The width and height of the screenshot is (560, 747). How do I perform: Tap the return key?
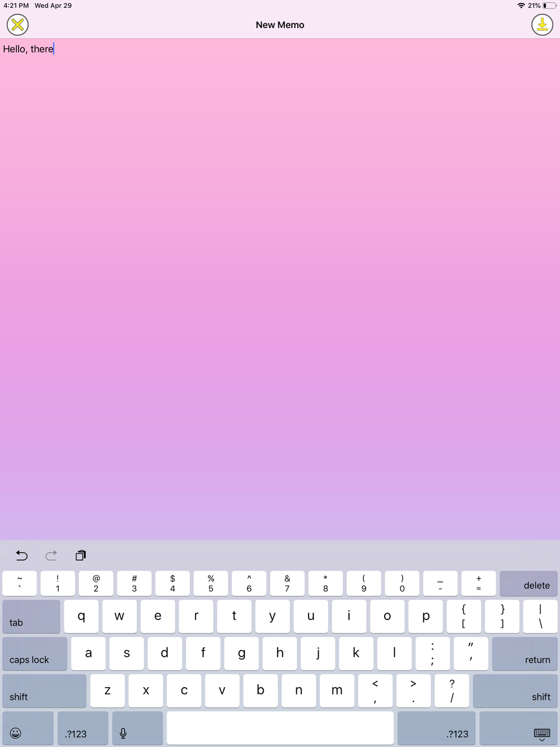(x=525, y=653)
